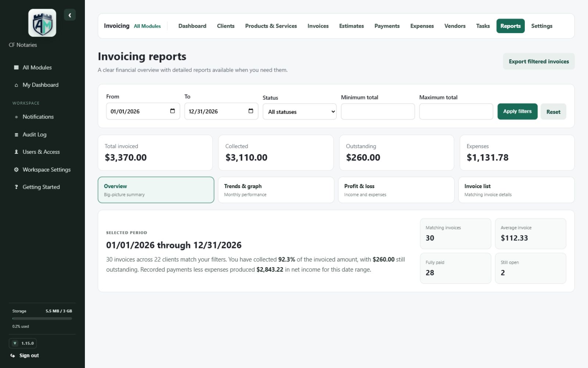Open the Expenses tab
The image size is (588, 368).
click(422, 26)
